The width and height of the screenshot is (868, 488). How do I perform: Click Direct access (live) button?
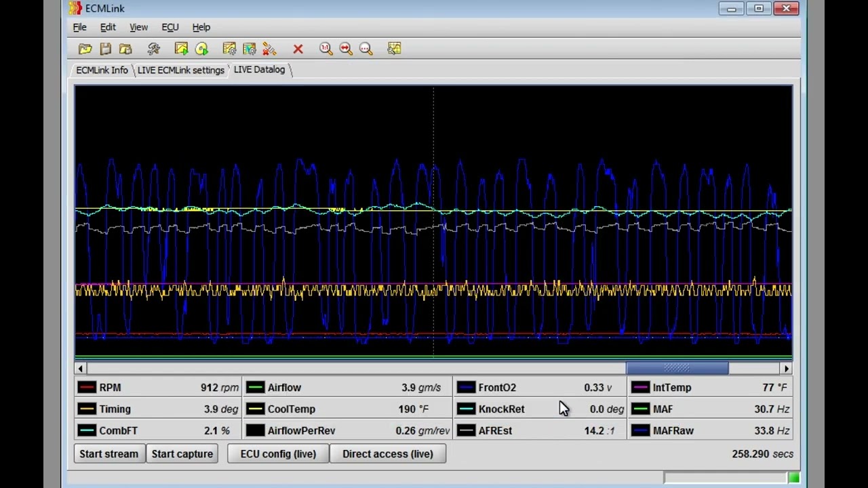click(x=388, y=453)
